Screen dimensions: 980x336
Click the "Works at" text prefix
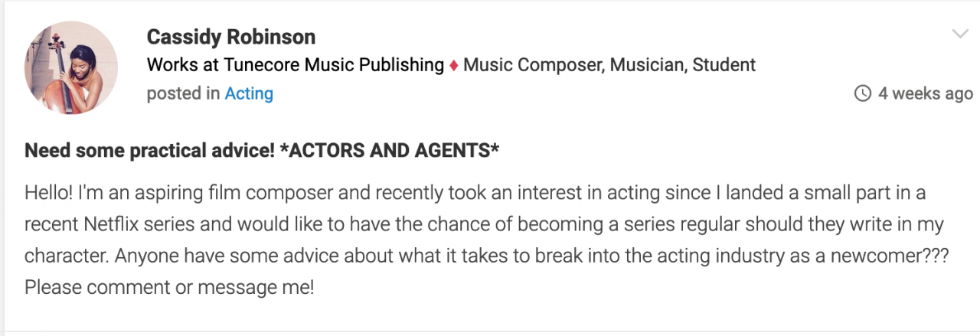(177, 65)
